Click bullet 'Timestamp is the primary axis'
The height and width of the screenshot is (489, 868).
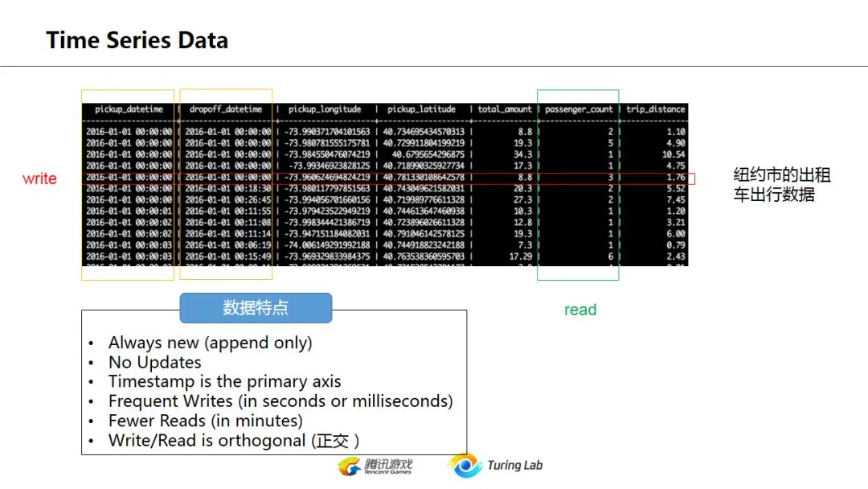pyautogui.click(x=225, y=381)
